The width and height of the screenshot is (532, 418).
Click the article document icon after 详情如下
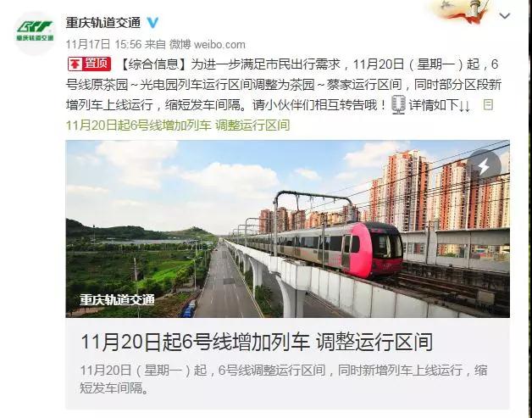(x=488, y=104)
